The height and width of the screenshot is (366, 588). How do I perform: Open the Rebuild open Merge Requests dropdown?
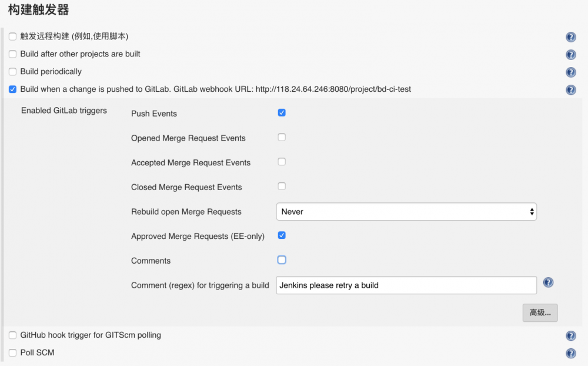coord(406,211)
